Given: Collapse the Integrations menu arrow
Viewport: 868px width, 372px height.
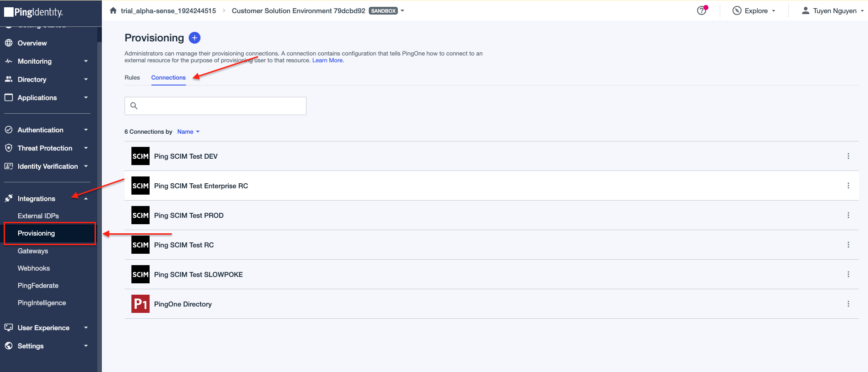Looking at the screenshot, I should click(x=86, y=199).
